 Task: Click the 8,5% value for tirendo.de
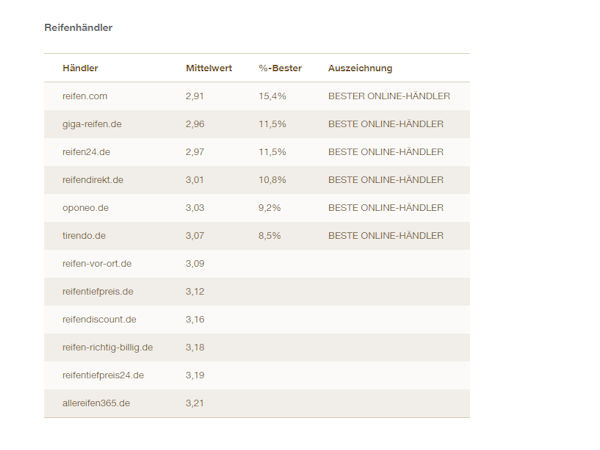pyautogui.click(x=269, y=236)
